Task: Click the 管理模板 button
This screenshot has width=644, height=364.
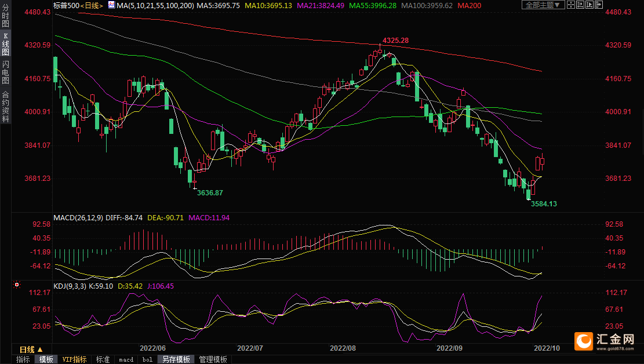Action: [x=213, y=359]
